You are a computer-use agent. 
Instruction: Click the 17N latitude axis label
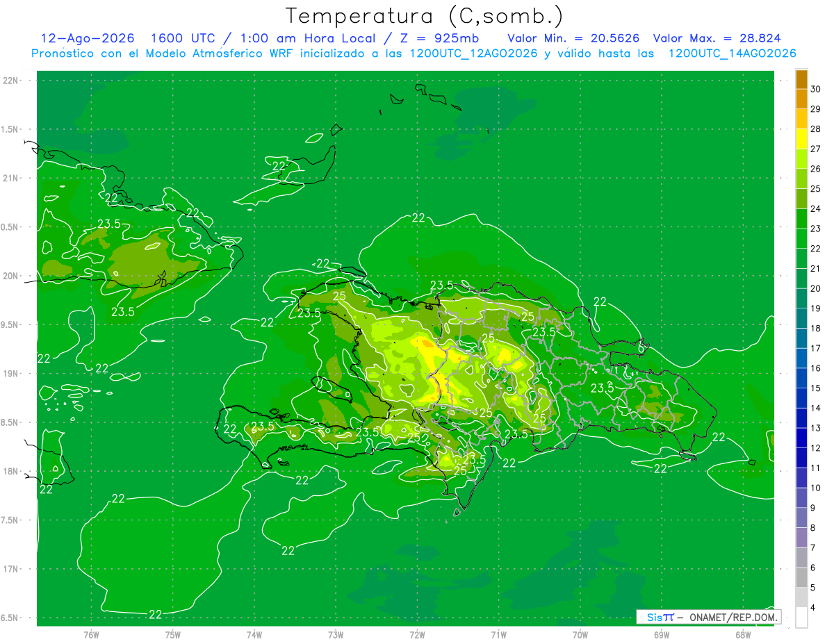11,569
